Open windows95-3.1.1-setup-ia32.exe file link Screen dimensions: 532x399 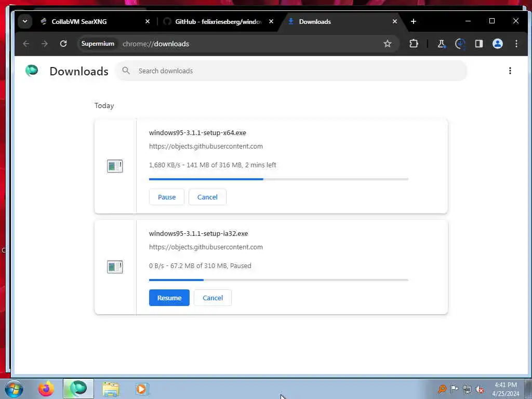click(198, 233)
